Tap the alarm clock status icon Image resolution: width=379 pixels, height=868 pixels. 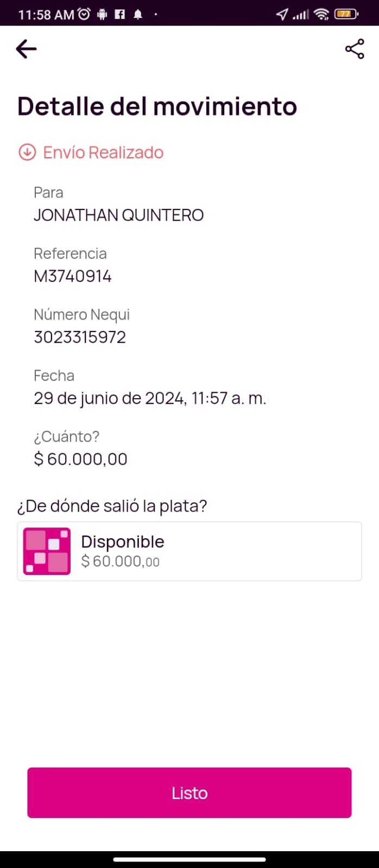click(84, 14)
